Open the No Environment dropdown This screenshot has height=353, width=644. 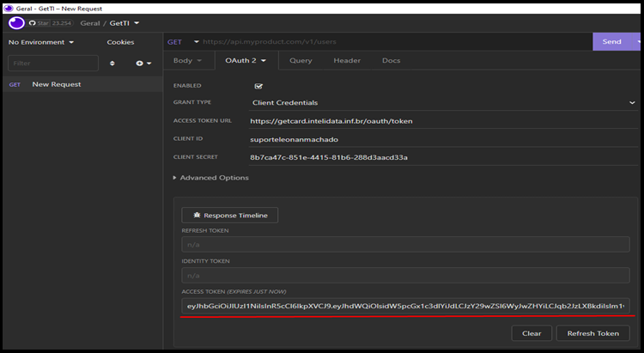pos(41,42)
